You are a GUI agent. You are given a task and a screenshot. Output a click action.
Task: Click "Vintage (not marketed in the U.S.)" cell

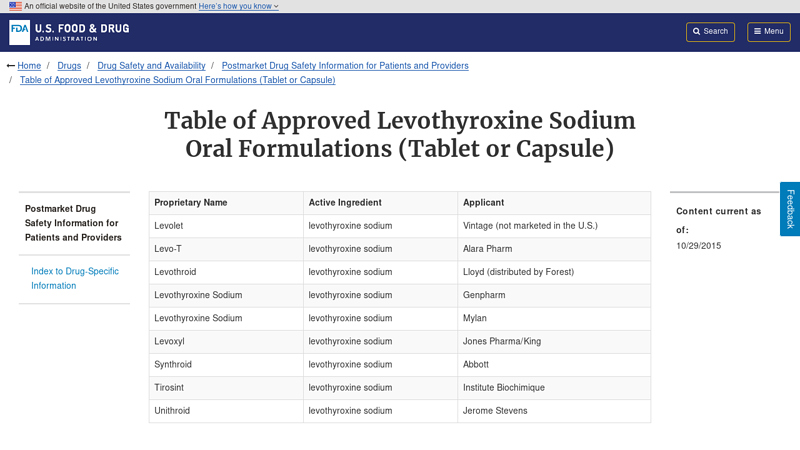pyautogui.click(x=554, y=226)
